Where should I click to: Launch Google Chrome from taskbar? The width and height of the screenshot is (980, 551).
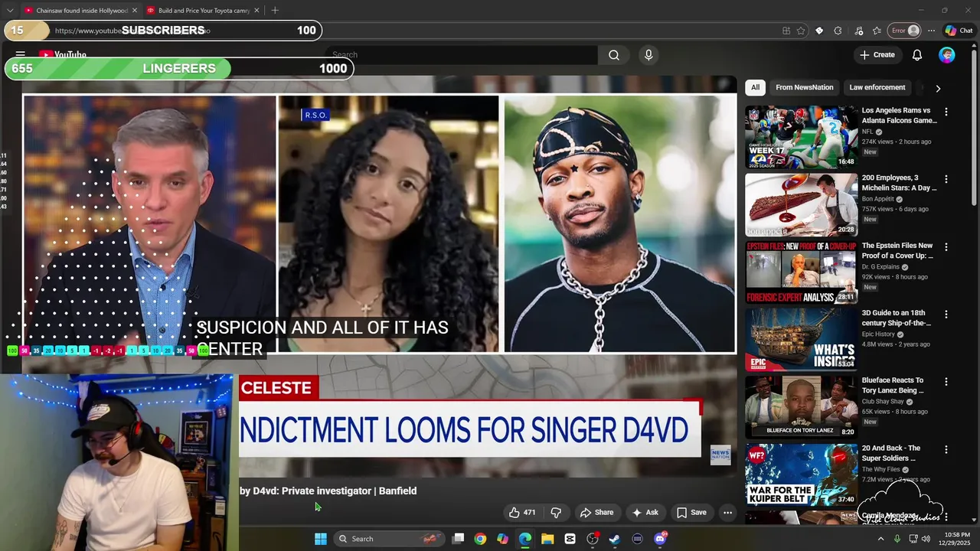[x=480, y=539]
